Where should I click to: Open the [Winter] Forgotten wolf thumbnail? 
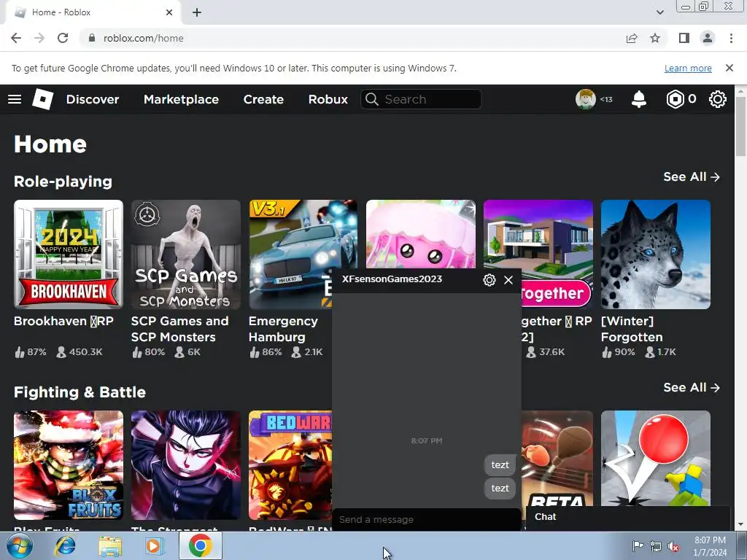(x=656, y=254)
